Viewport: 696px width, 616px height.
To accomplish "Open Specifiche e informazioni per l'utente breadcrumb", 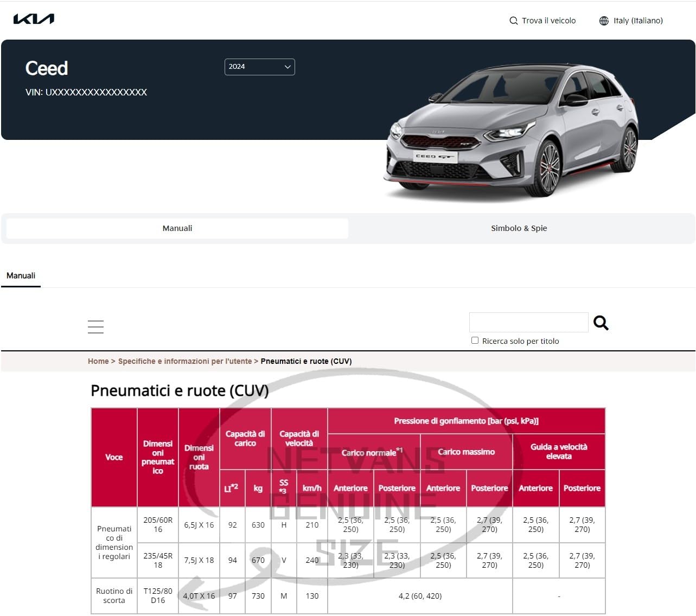I will click(x=185, y=361).
